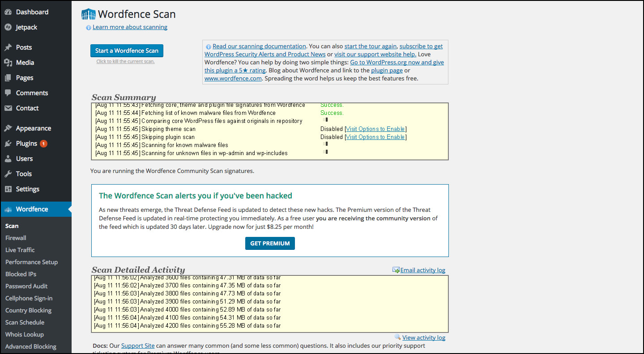Click the Pages document icon
644x354 pixels.
click(x=8, y=78)
